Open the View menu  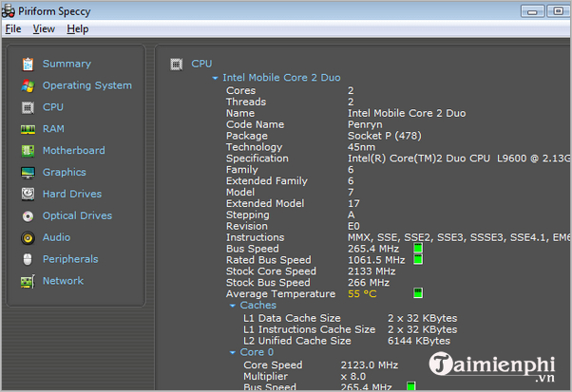tap(44, 28)
